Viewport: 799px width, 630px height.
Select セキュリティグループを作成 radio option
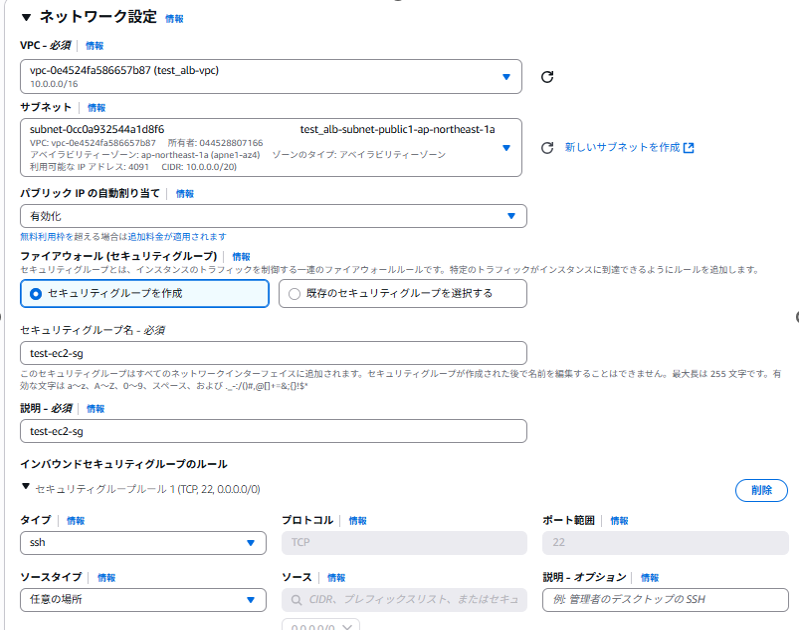coord(145,294)
